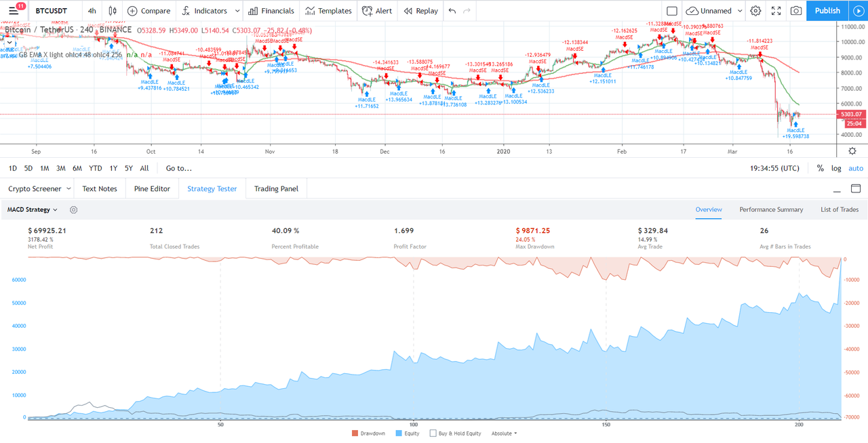Show the Overview tab

point(709,210)
